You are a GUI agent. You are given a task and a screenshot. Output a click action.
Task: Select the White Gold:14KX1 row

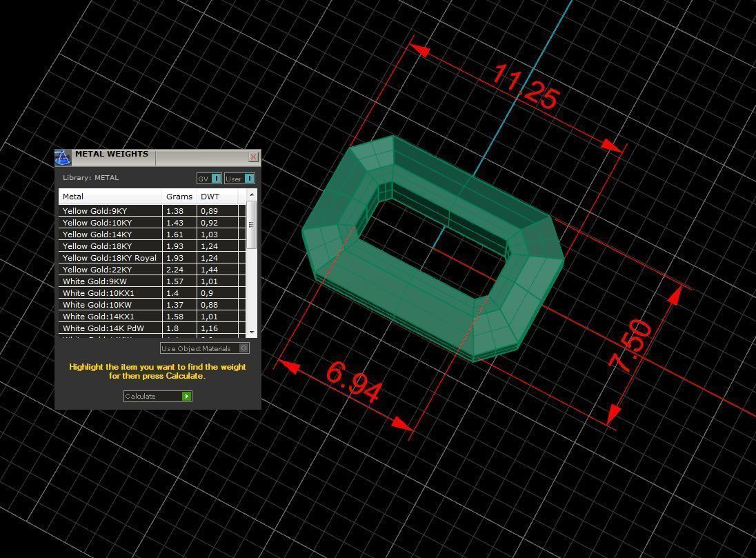[x=152, y=317]
